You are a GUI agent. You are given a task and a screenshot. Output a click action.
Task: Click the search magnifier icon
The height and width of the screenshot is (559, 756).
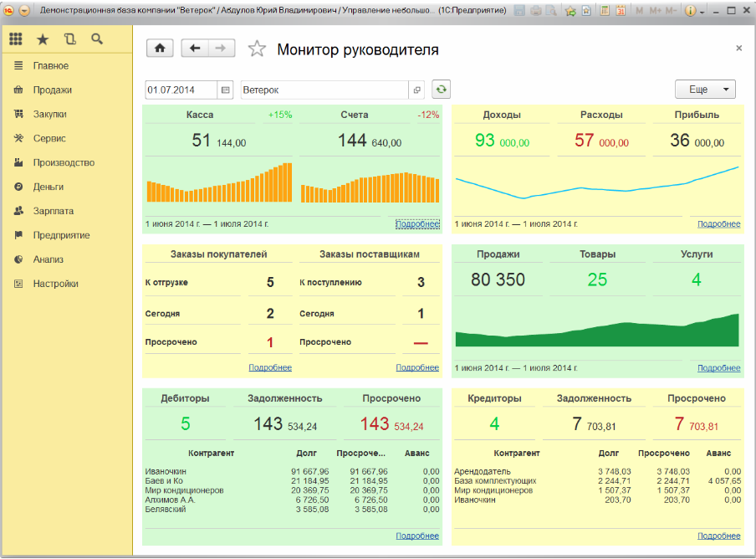click(97, 39)
